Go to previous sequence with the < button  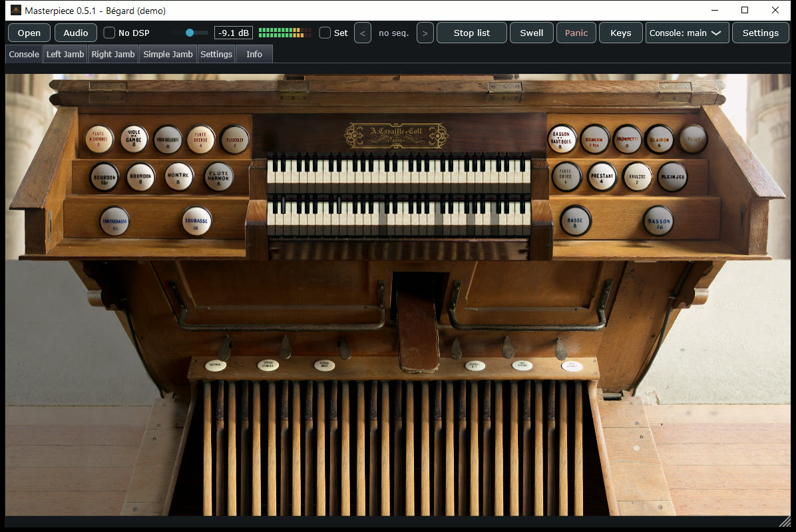tap(363, 33)
